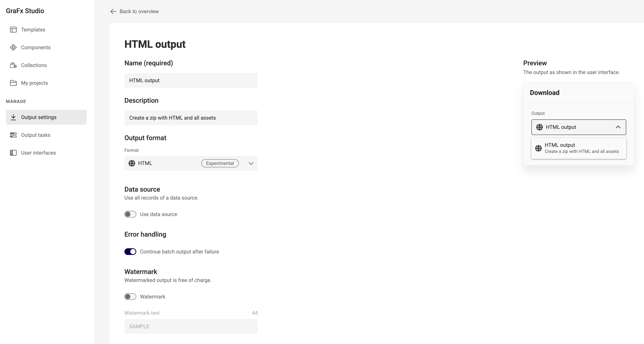The height and width of the screenshot is (344, 644).
Task: Click the Output tasks icon
Action: (14, 135)
